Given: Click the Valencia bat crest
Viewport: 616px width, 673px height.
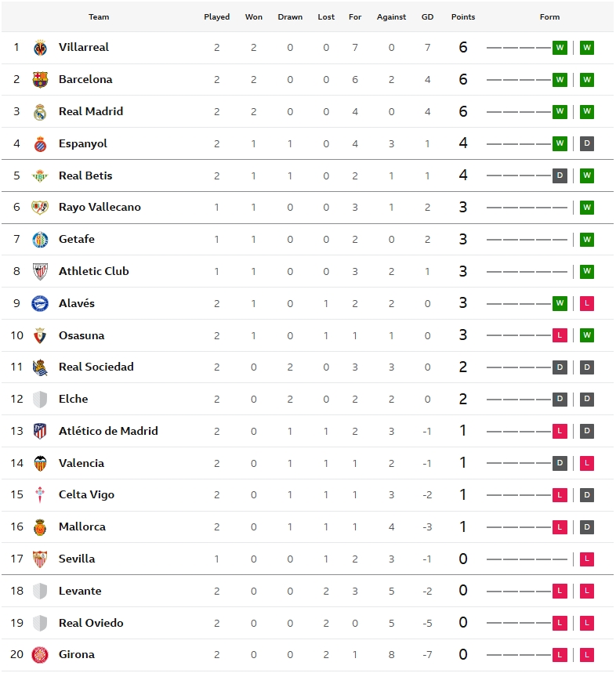Looking at the screenshot, I should coord(40,464).
